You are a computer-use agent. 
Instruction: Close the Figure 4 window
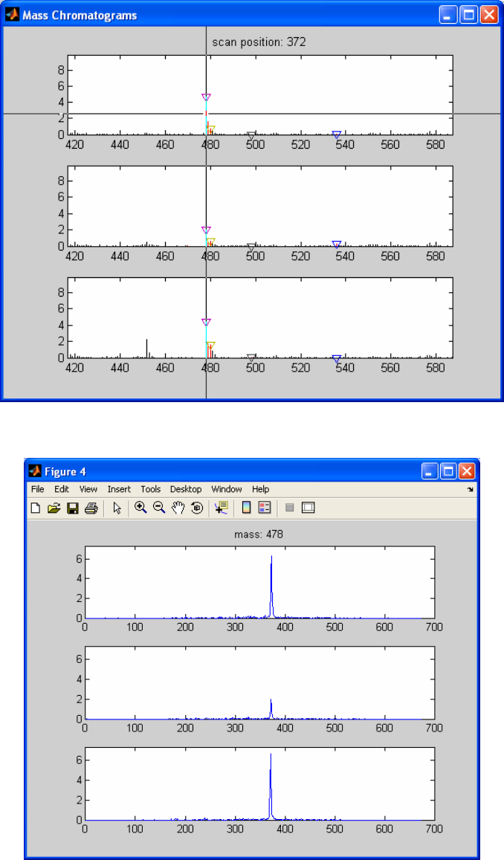467,471
